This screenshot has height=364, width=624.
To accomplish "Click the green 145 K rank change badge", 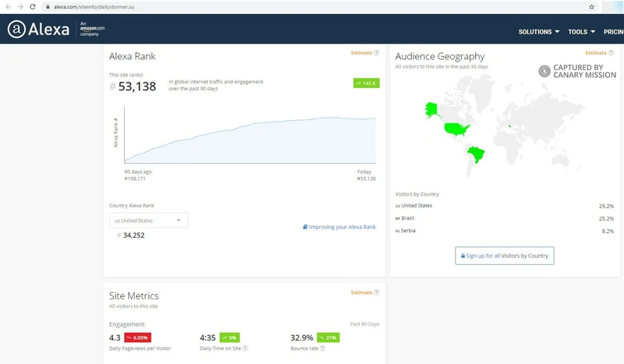I will (x=366, y=83).
